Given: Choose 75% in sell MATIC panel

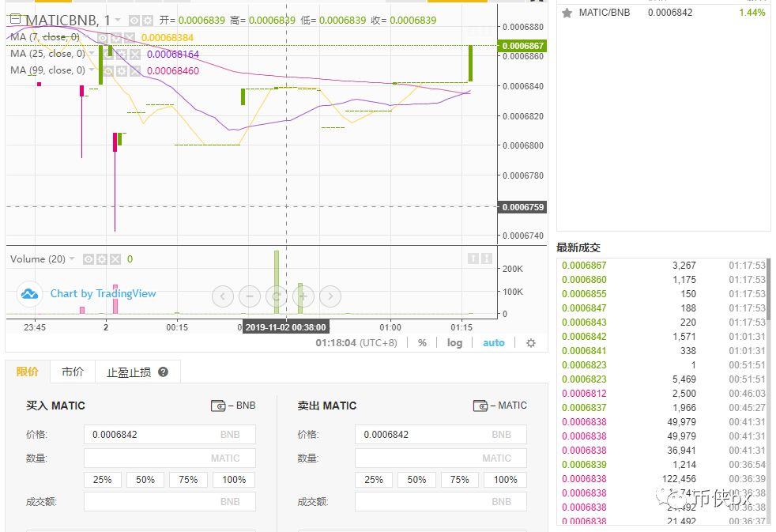Looking at the screenshot, I should pos(459,480).
